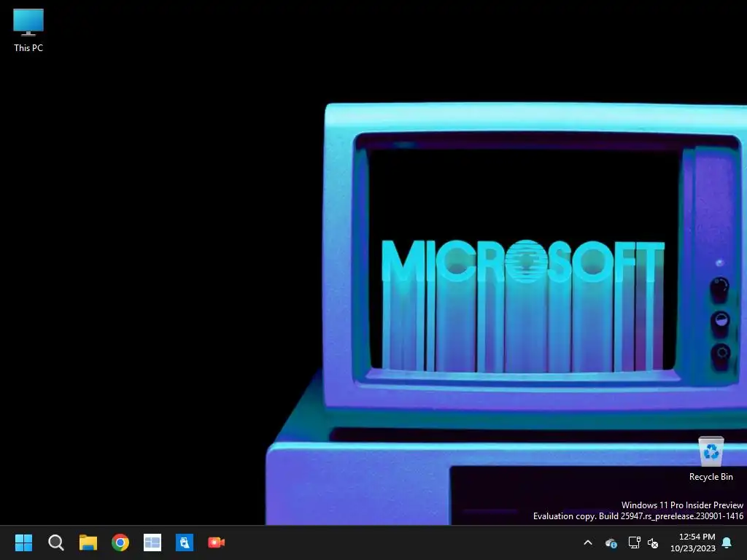Select the Recycle Bin desktop icon

[x=711, y=458]
